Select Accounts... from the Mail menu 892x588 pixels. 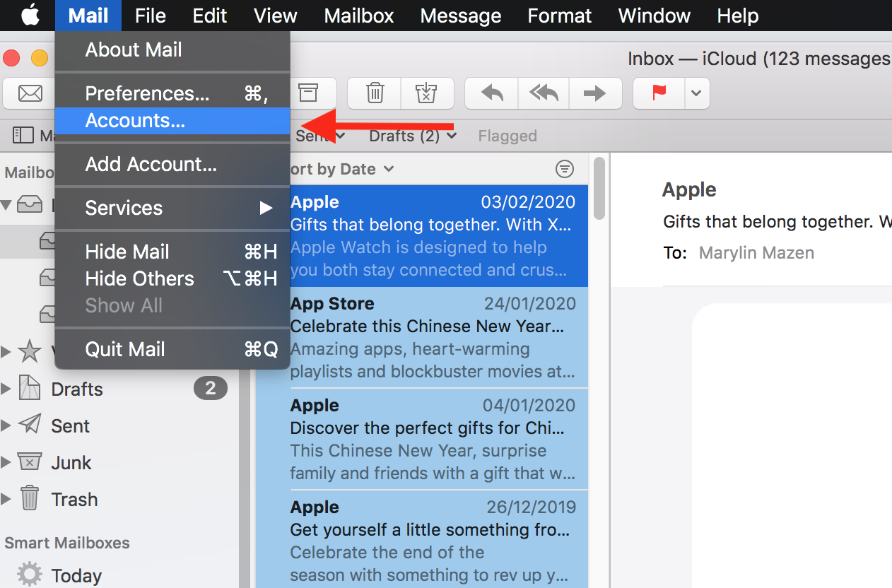pyautogui.click(x=134, y=120)
